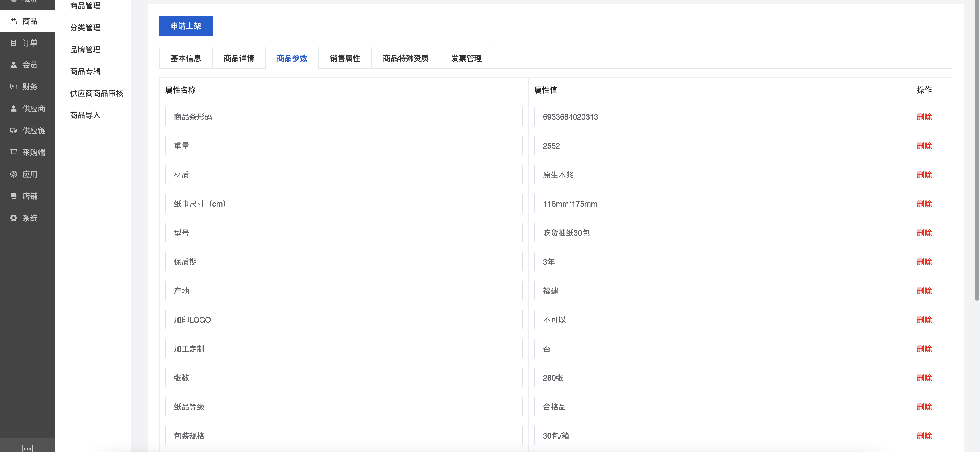980x452 pixels.
Task: Open 财务 finance section icon
Action: 14,87
